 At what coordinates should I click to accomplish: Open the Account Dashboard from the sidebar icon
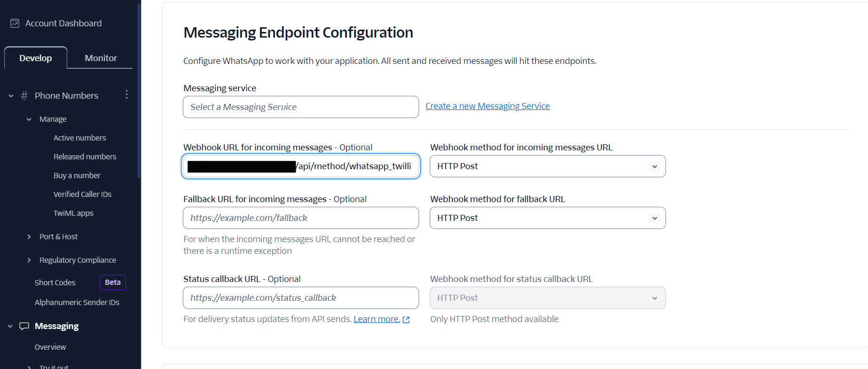coord(15,23)
